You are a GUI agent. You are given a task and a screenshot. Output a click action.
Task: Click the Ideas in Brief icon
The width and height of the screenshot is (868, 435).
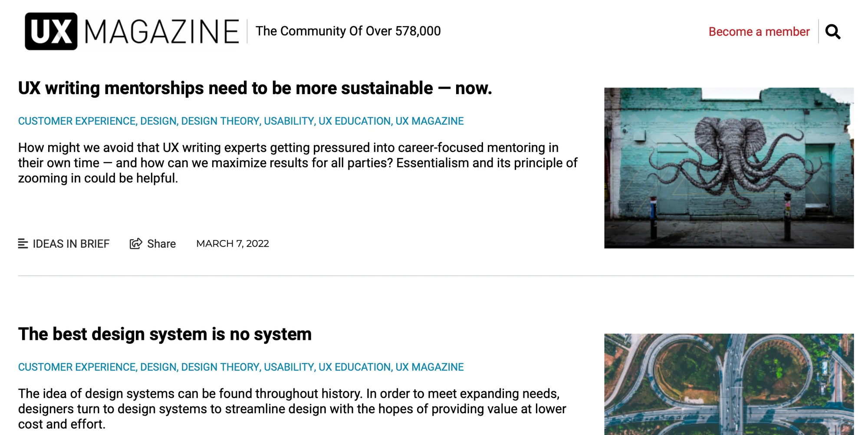(x=24, y=244)
